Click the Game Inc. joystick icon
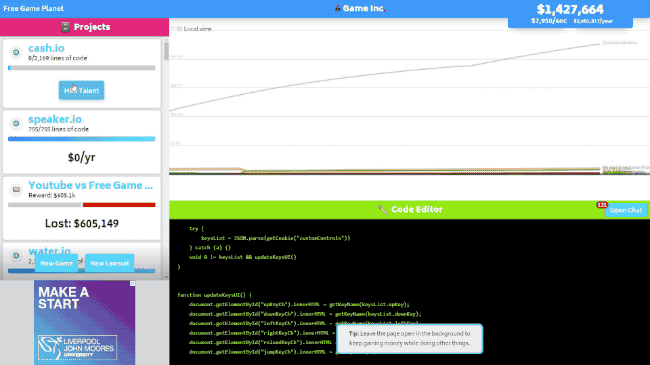The height and width of the screenshot is (365, 650). click(x=338, y=8)
